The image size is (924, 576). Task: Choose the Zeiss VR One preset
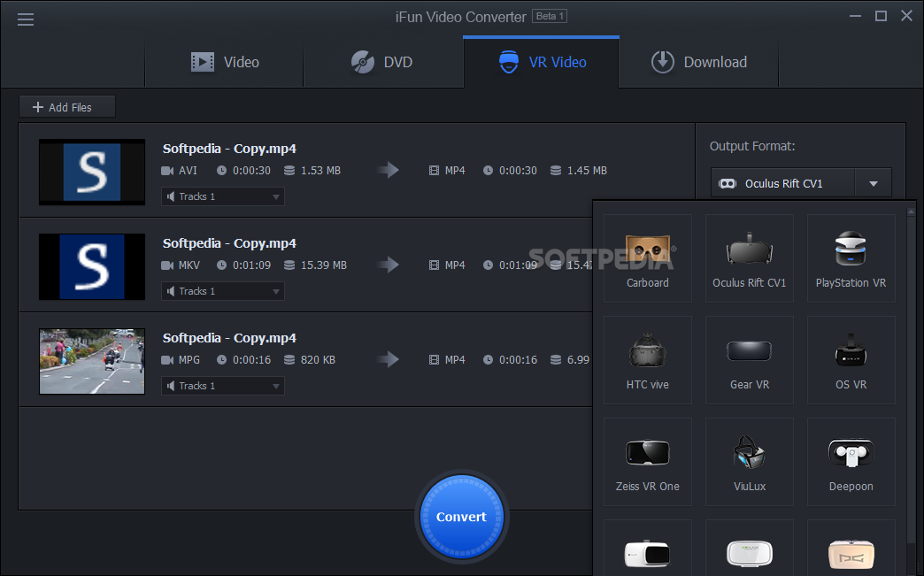648,462
